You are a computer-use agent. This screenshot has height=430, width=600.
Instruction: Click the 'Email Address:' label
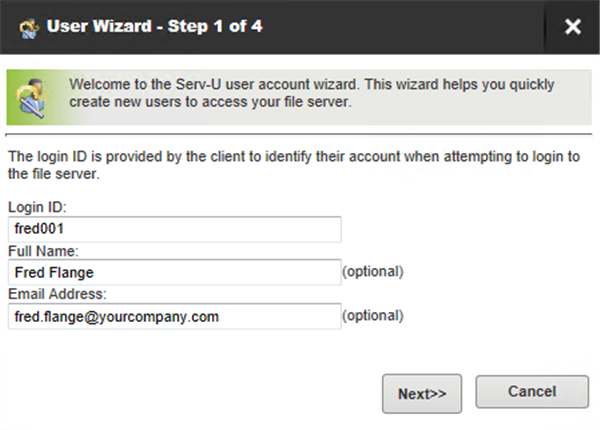click(x=57, y=294)
